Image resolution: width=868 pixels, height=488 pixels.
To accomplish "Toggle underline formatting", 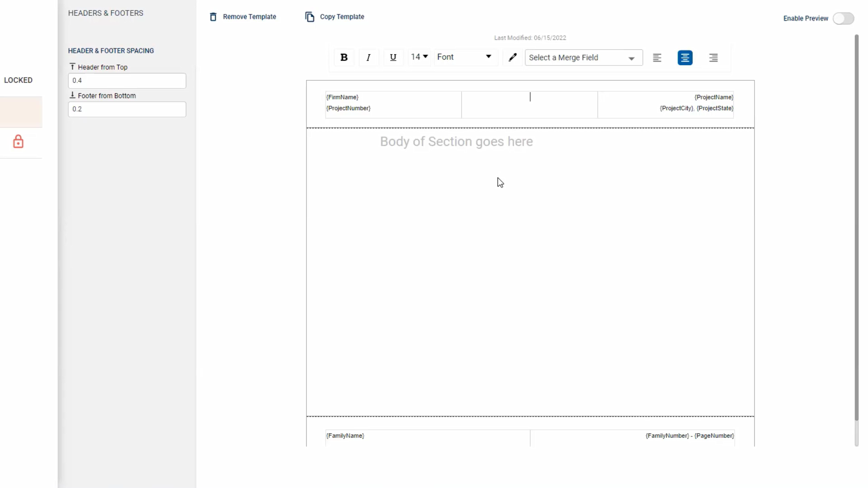I will point(393,57).
